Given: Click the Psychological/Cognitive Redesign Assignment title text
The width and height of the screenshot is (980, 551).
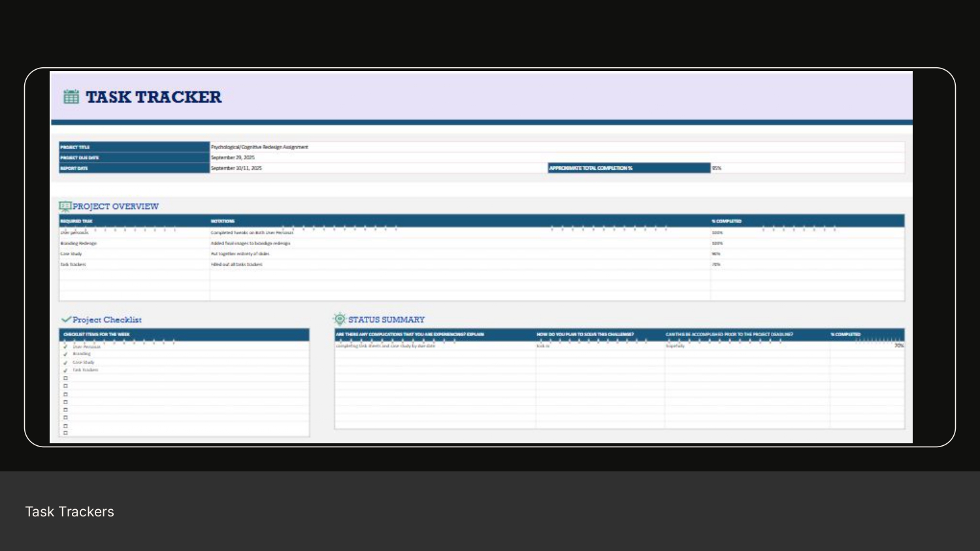Looking at the screenshot, I should point(259,147).
